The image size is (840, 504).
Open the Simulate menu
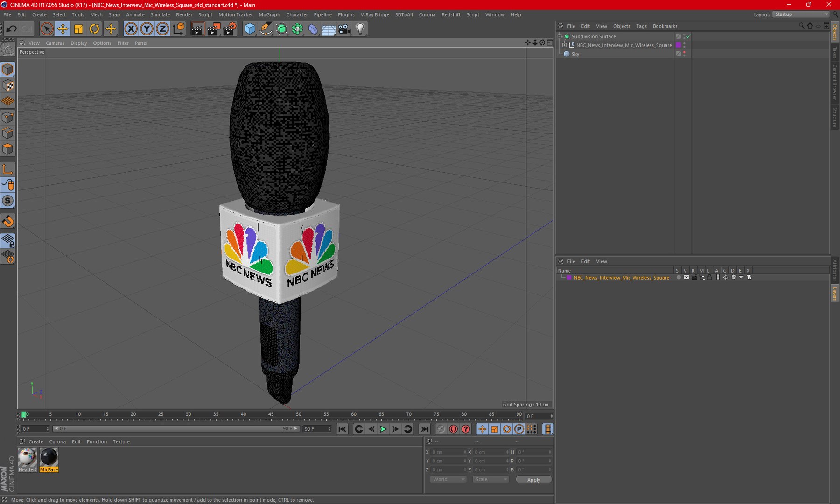point(160,14)
